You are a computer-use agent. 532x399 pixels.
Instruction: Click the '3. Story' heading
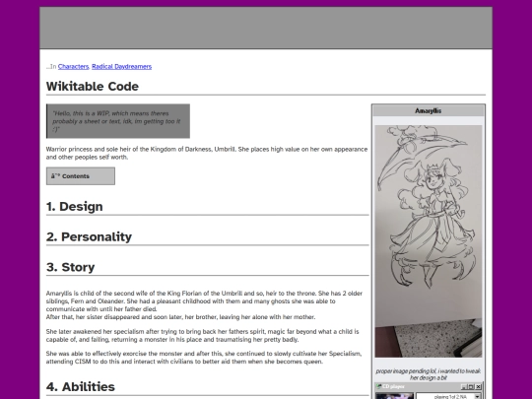(x=71, y=267)
